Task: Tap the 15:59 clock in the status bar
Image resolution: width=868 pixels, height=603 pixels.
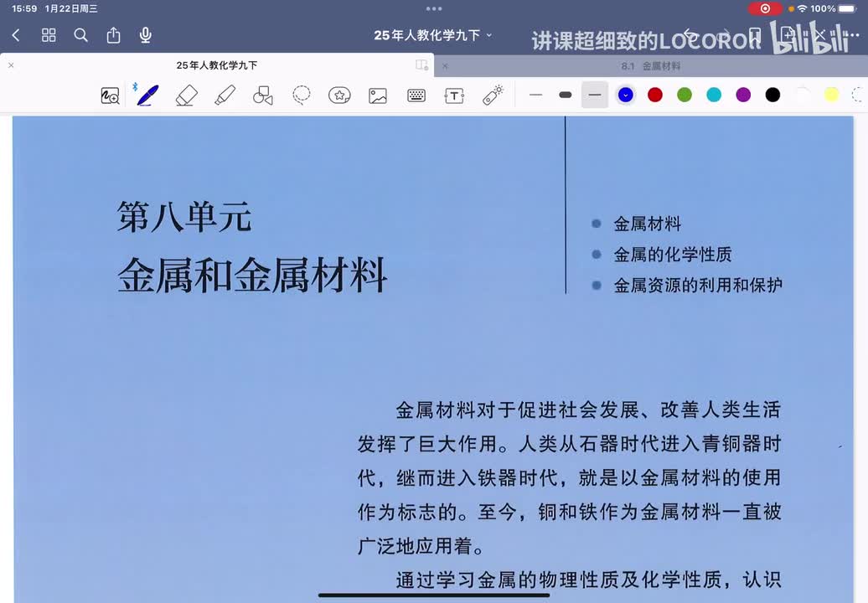Action: pos(23,9)
